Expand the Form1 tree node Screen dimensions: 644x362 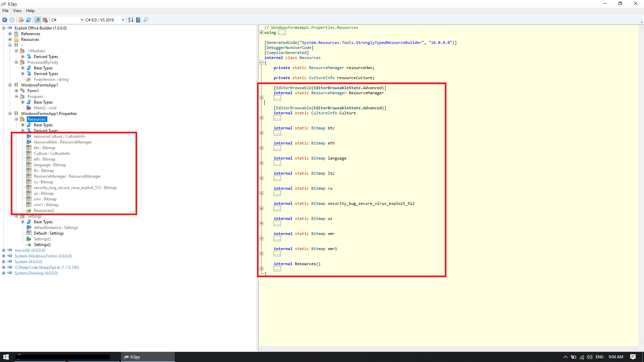[16, 91]
